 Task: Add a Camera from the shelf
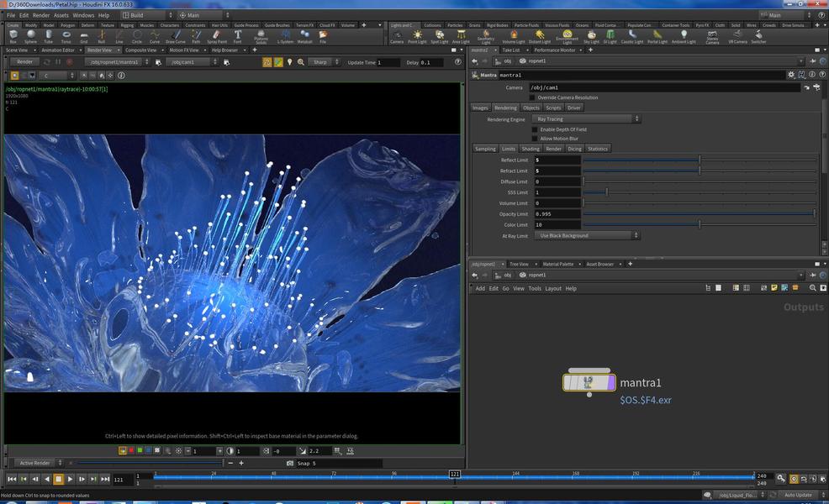397,36
